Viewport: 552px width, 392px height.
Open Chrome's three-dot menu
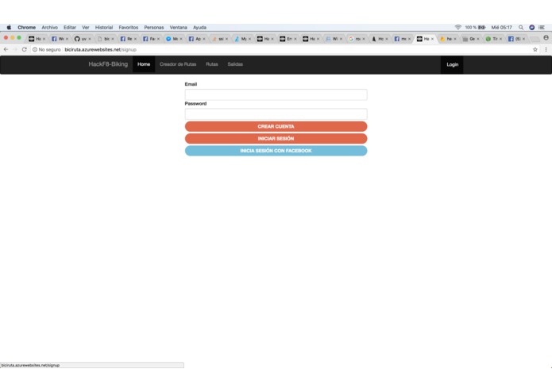[x=546, y=49]
